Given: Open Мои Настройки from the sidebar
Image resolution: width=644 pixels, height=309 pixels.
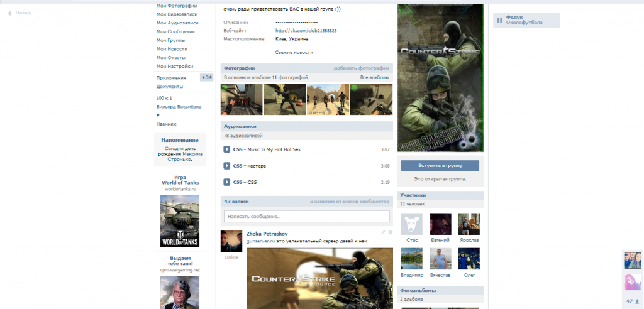Looking at the screenshot, I should coord(175,67).
